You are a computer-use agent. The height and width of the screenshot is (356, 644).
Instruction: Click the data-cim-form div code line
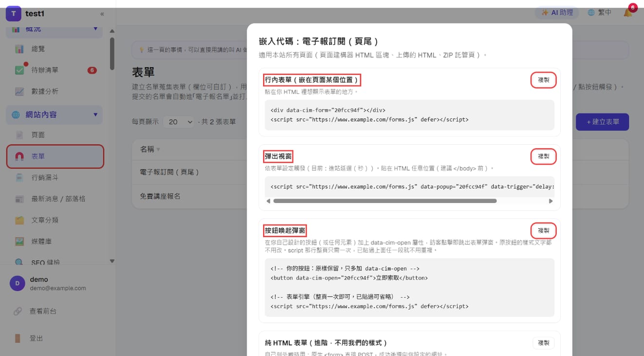(x=328, y=111)
